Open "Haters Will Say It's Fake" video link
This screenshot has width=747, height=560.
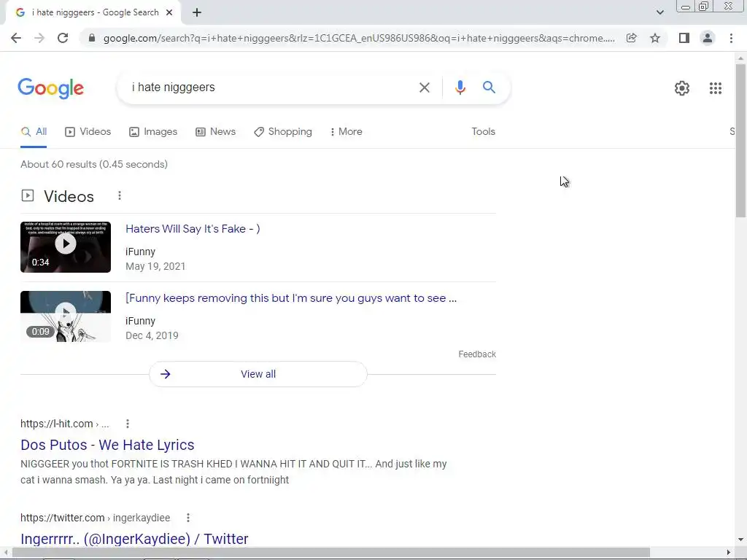coord(193,229)
